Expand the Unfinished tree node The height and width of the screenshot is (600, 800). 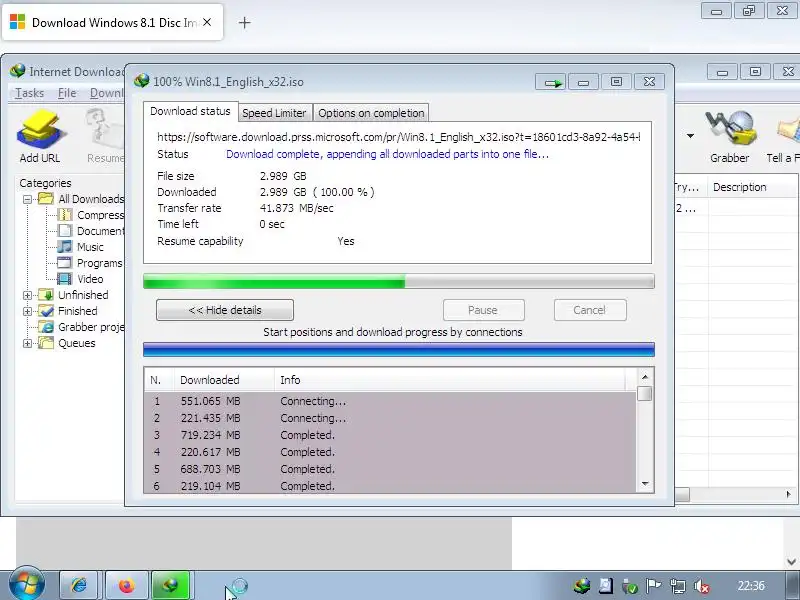28,295
